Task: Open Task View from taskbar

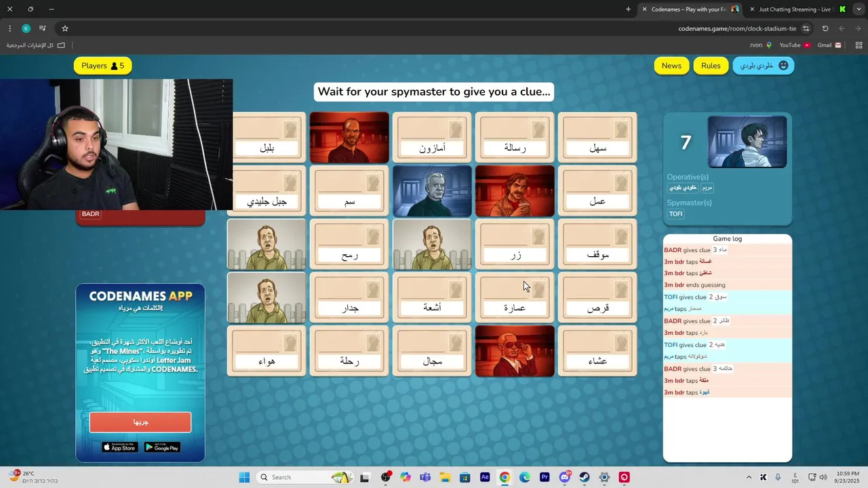Action: coord(365,477)
